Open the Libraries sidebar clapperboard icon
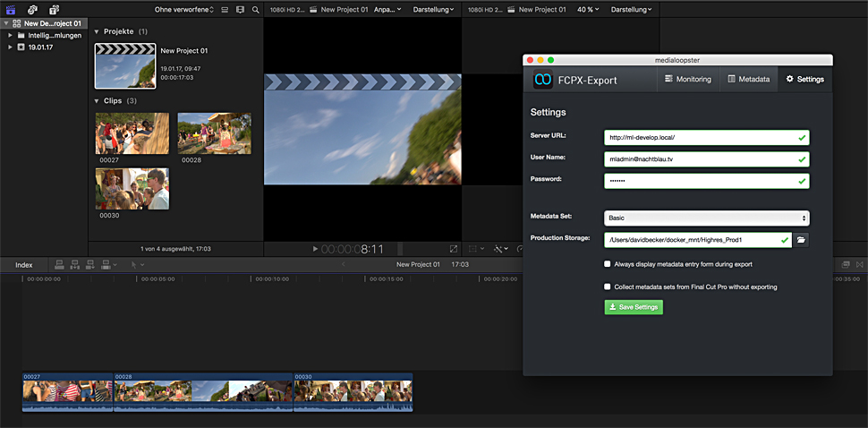 click(x=11, y=9)
